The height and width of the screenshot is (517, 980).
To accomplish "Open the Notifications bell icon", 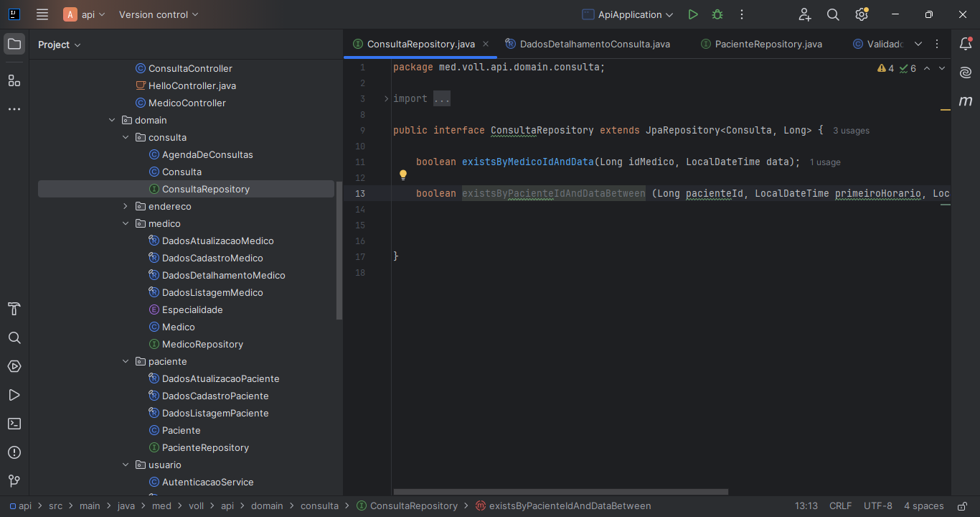I will coord(966,44).
